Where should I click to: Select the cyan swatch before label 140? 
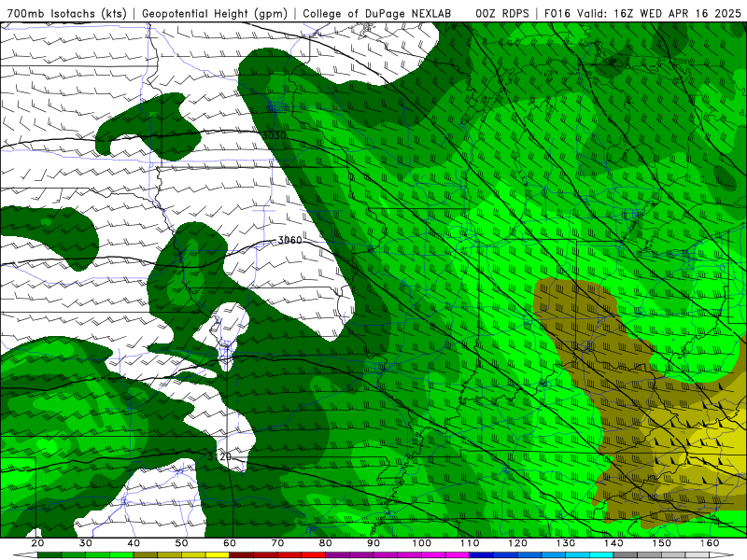[601, 555]
